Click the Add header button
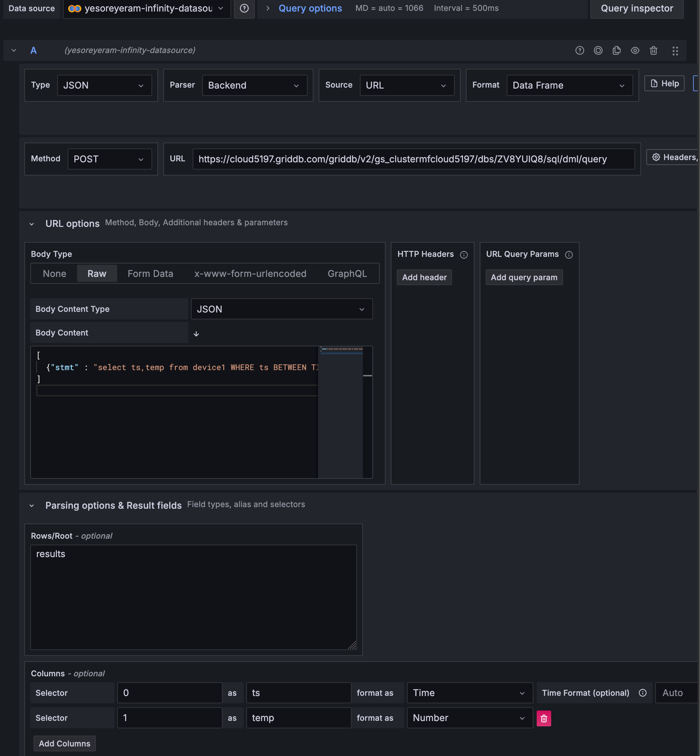The width and height of the screenshot is (700, 756). 424,277
